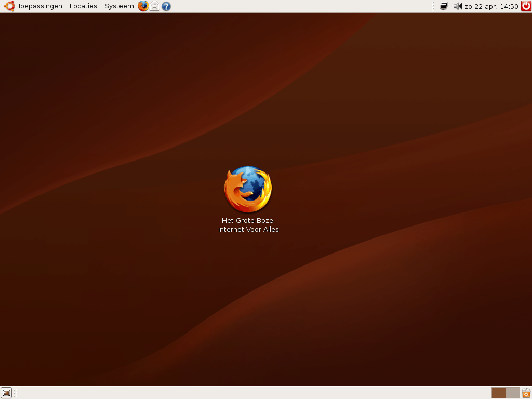Open the mail envelope launcher icon
532x399 pixels.
point(155,6)
